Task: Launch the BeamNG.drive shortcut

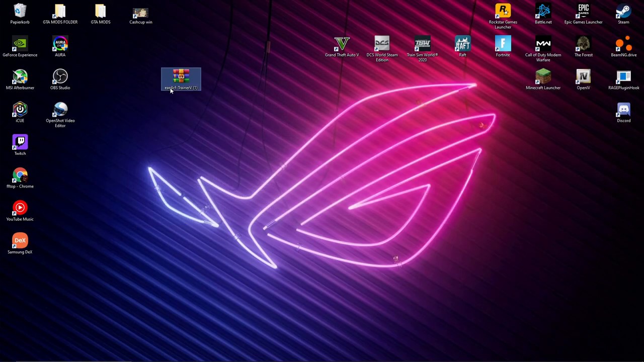Action: 623,46
